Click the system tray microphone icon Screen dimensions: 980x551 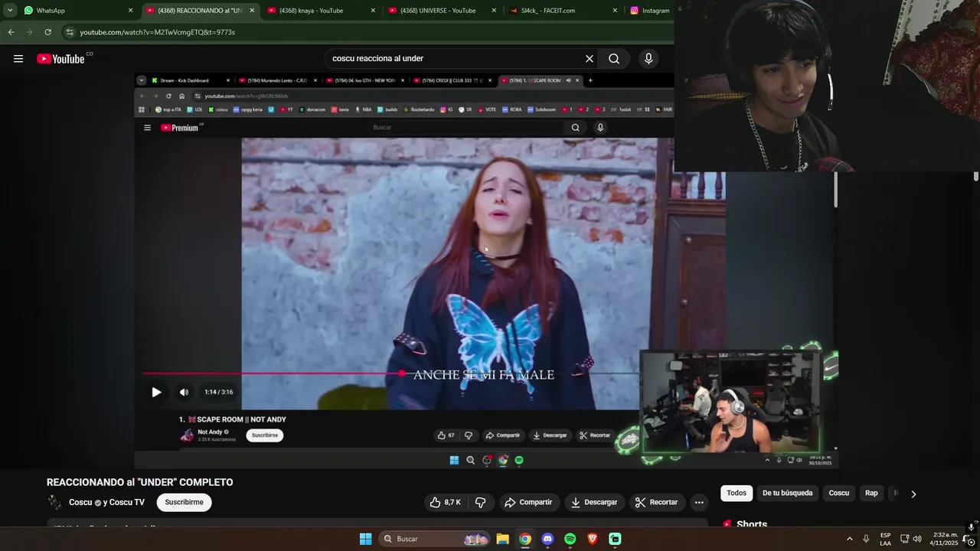tap(866, 539)
